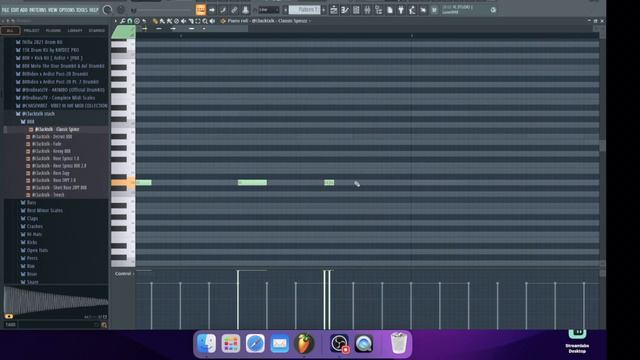Adjust the main volume knob in top toolbar

click(107, 10)
